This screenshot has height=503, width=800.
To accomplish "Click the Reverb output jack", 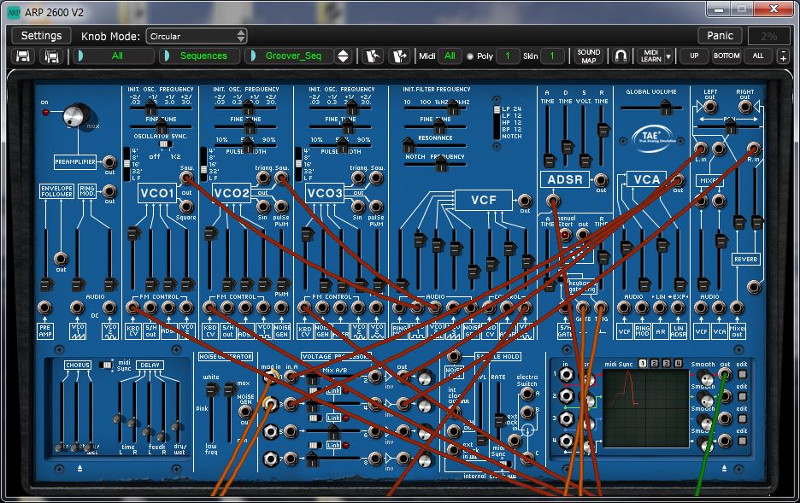I will [754, 287].
